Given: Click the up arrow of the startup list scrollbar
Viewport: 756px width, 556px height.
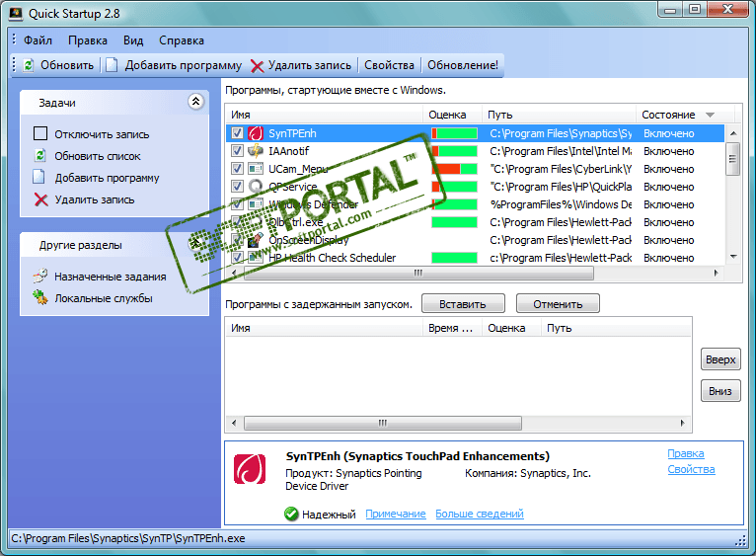Looking at the screenshot, I should click(733, 133).
